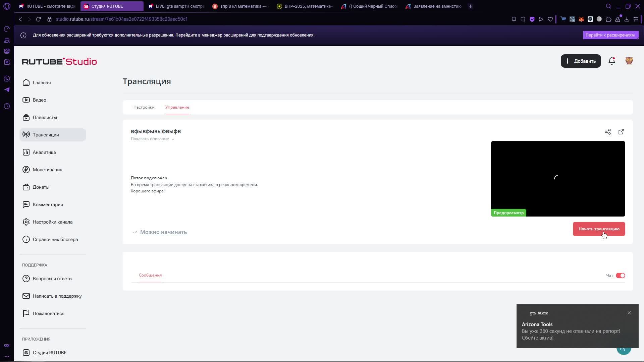This screenshot has height=362, width=644.
Task: Open the Аналитика chart icon
Action: [26, 152]
